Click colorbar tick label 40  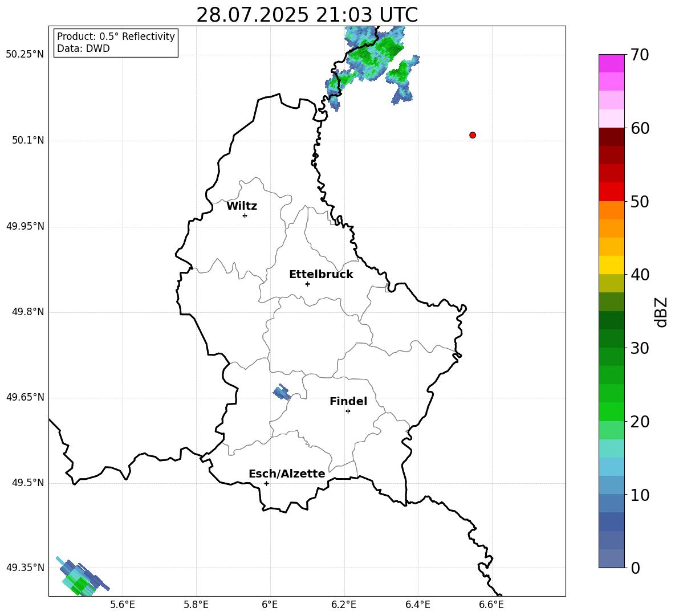pos(640,275)
